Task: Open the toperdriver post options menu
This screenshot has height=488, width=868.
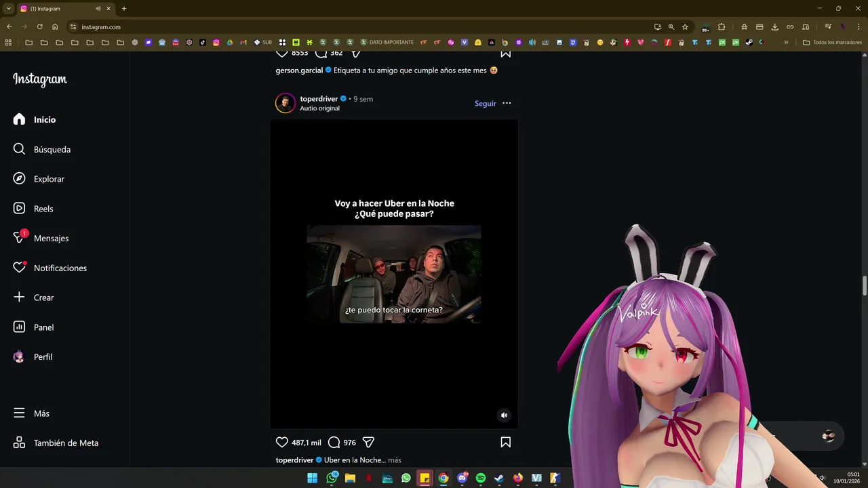Action: point(507,104)
